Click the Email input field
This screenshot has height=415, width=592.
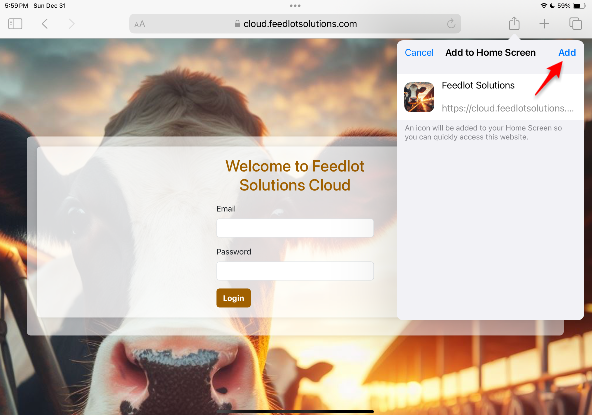(x=295, y=228)
